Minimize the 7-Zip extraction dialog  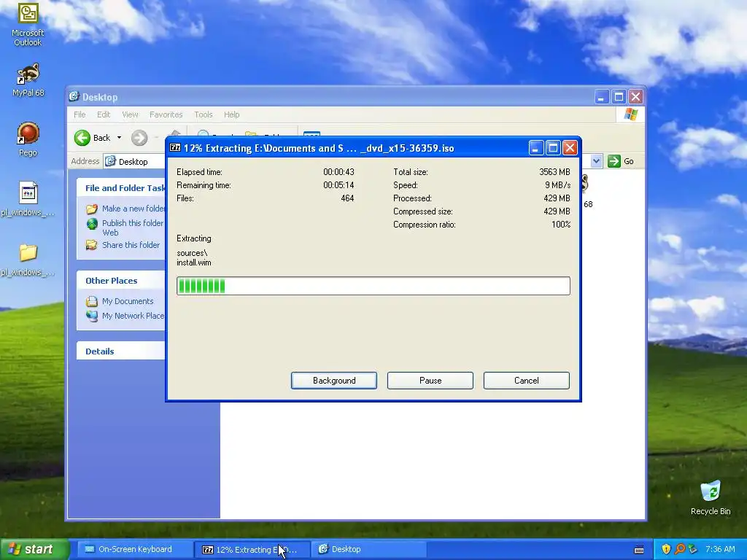tap(536, 147)
